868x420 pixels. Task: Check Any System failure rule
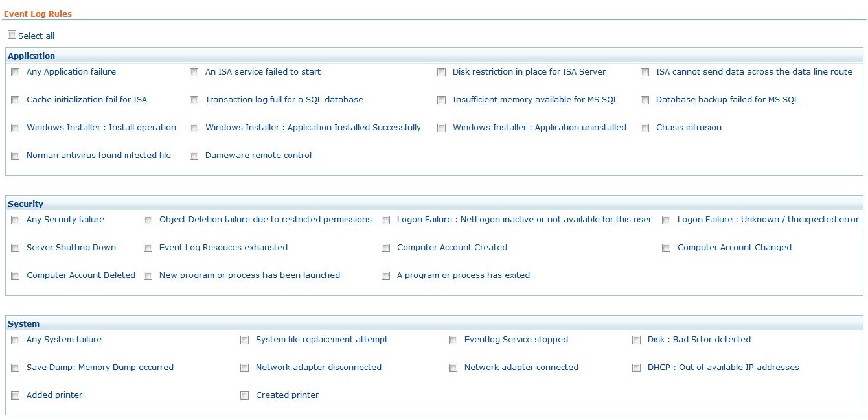pyautogui.click(x=16, y=340)
